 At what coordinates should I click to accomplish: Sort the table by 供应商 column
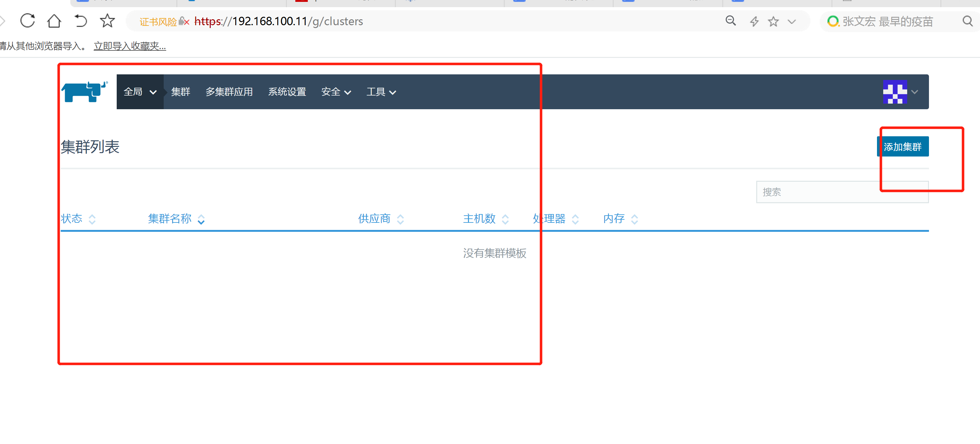[381, 219]
